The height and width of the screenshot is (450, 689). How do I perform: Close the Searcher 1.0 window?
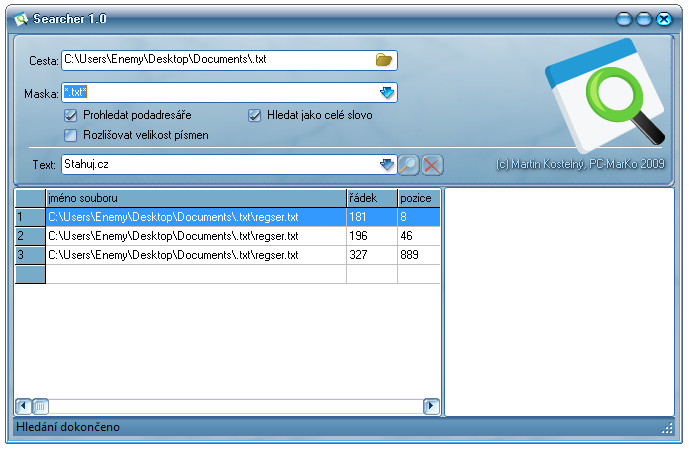click(664, 19)
